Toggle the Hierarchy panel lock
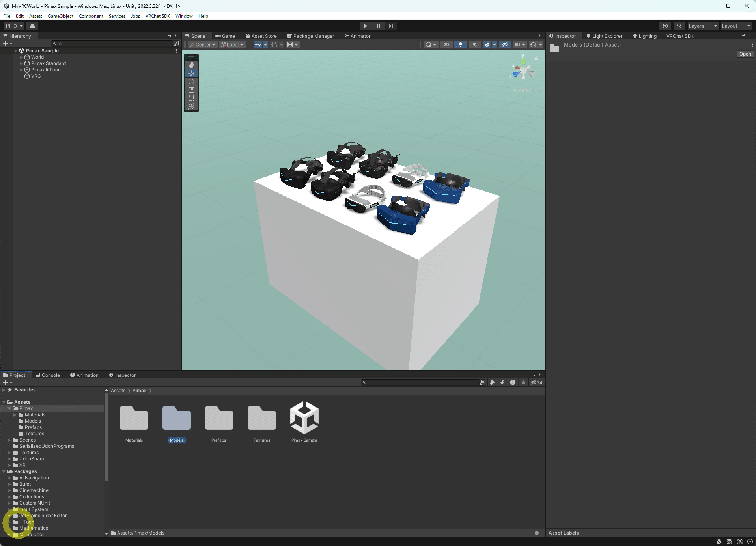Image resolution: width=756 pixels, height=546 pixels. point(169,36)
